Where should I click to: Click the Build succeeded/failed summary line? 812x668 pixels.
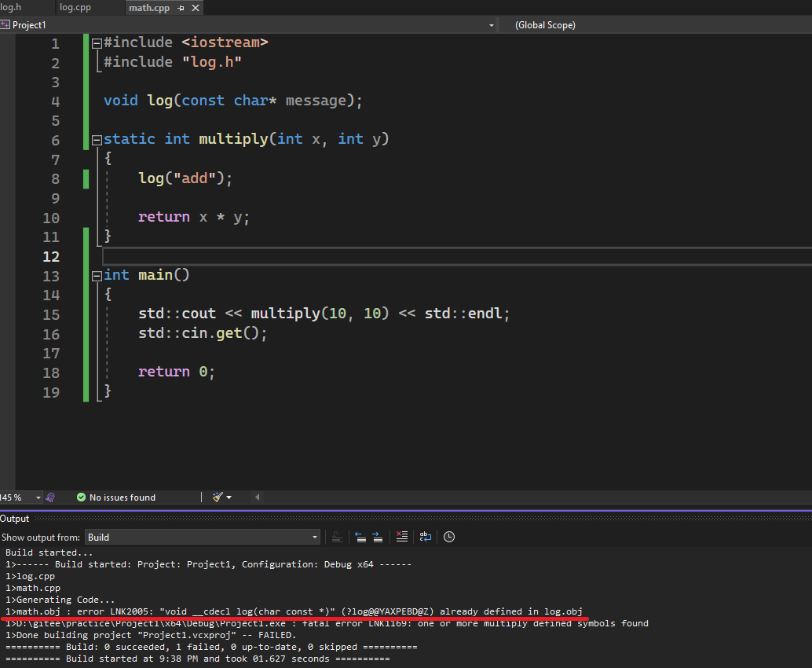pos(211,648)
